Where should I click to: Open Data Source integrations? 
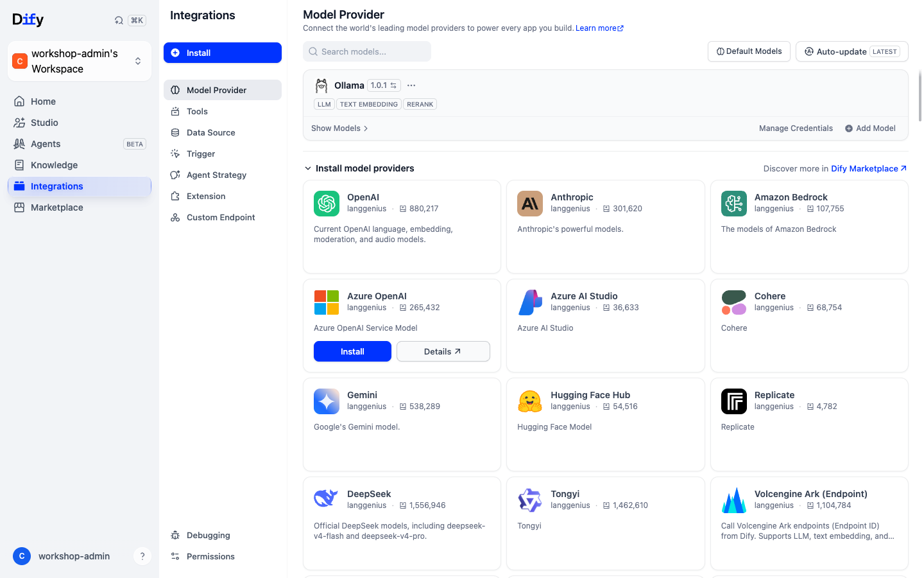pyautogui.click(x=223, y=132)
